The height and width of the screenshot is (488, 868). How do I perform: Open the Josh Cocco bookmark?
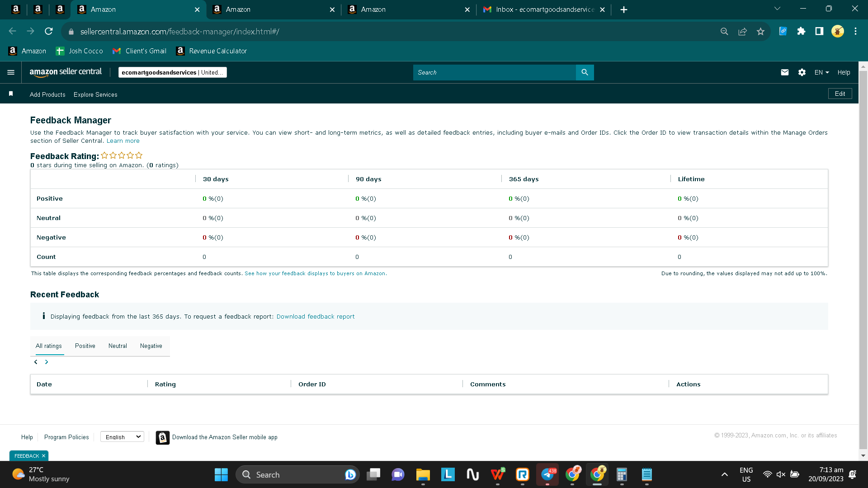coord(79,51)
